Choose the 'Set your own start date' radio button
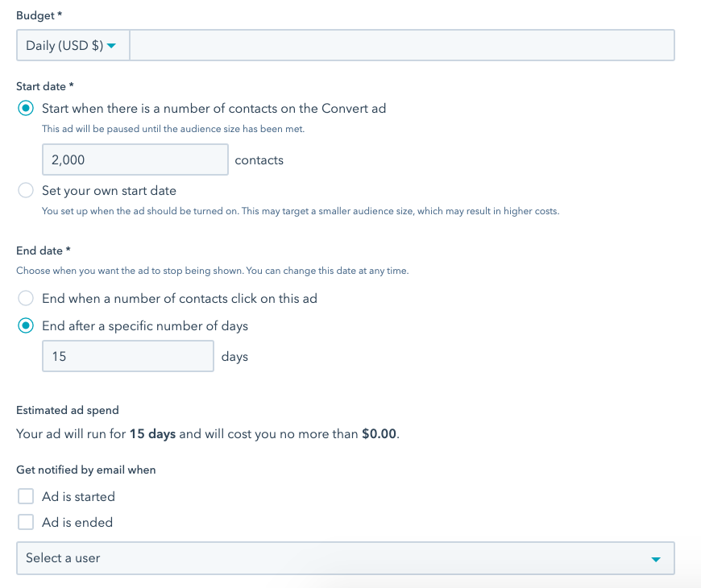Image resolution: width=701 pixels, height=588 pixels. click(x=27, y=191)
